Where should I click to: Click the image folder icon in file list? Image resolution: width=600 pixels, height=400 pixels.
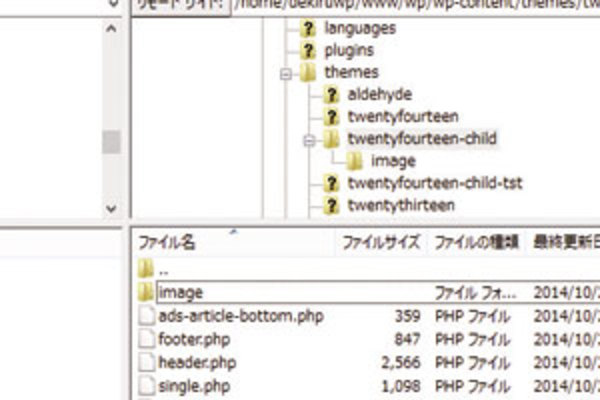146,292
